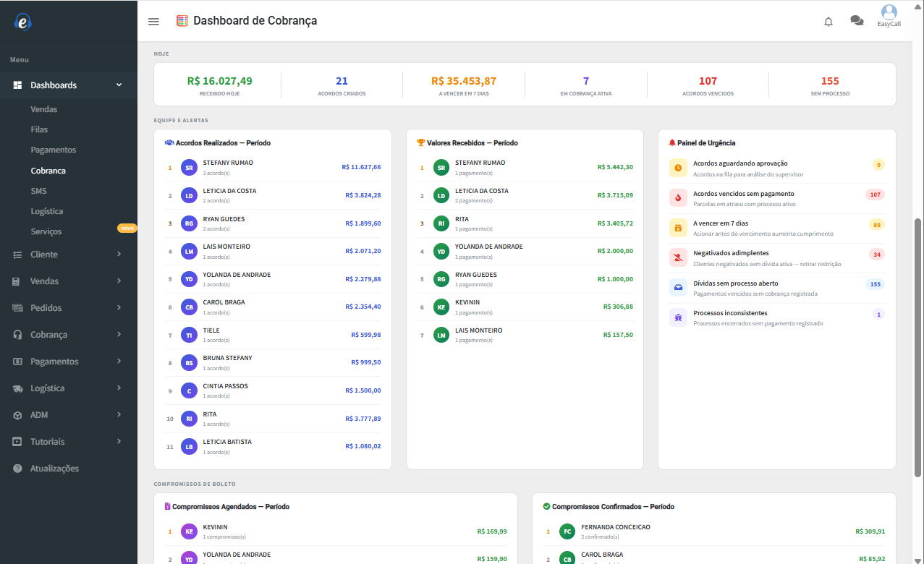Click the R$ 35.453,87 A Vencer card

coord(464,85)
